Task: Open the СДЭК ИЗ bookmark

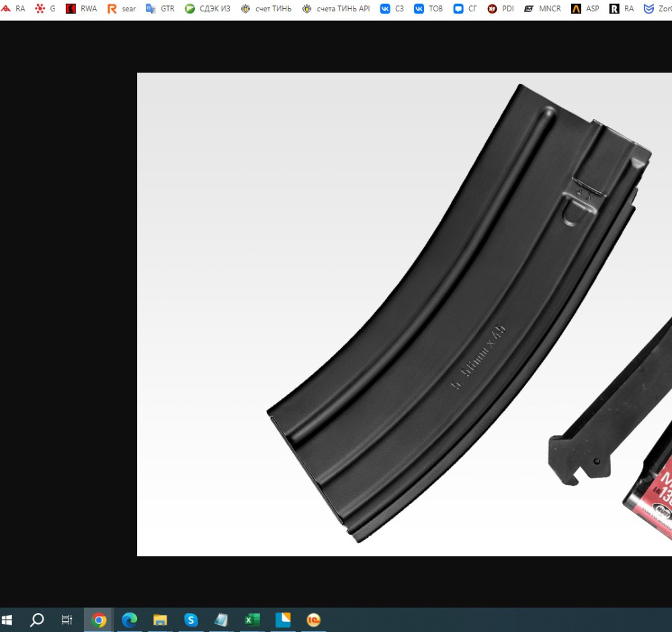Action: 208,9
